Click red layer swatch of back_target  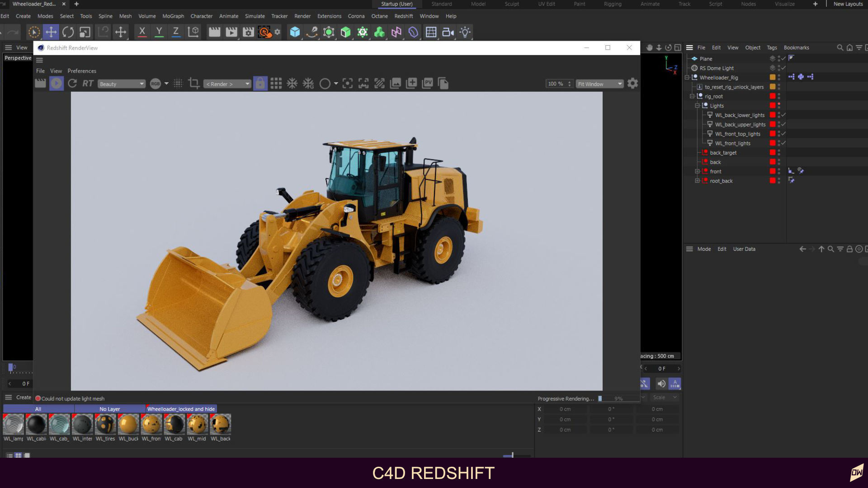(x=773, y=153)
